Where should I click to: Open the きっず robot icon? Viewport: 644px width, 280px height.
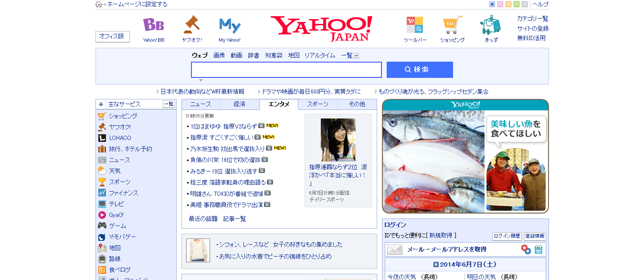[x=491, y=25]
